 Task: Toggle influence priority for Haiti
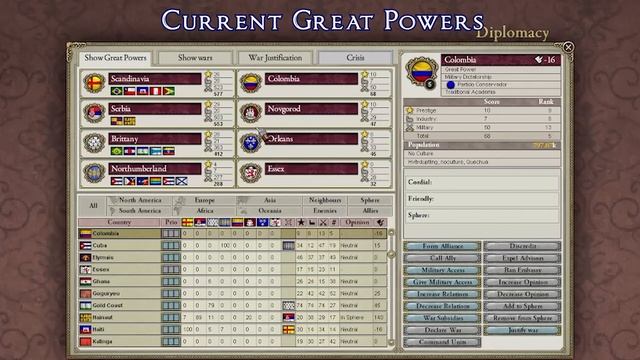pyautogui.click(x=171, y=329)
